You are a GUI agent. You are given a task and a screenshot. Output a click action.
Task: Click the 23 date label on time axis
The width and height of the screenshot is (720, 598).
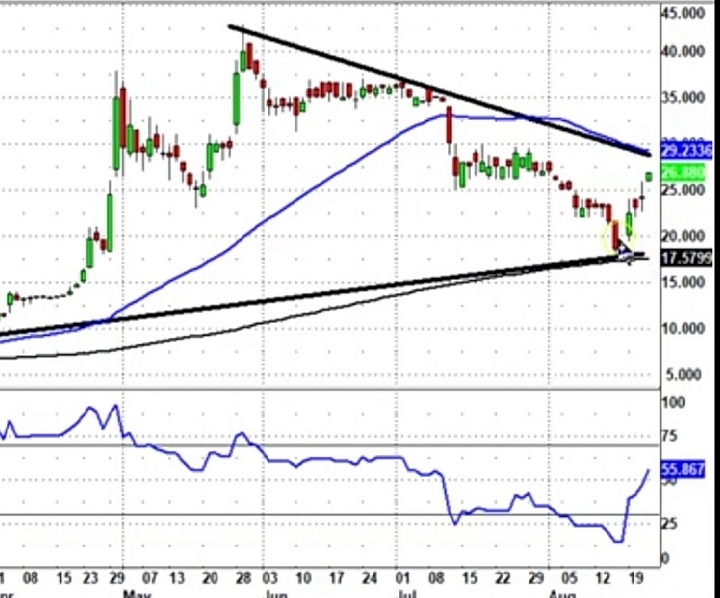tap(90, 578)
